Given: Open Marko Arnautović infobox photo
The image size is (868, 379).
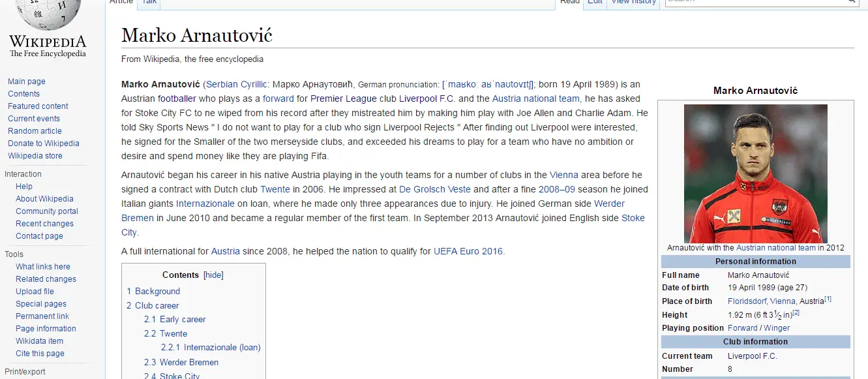Looking at the screenshot, I should (756, 174).
